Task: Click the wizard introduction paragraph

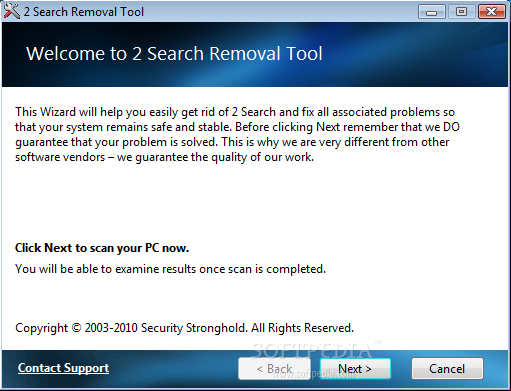Action: [237, 134]
